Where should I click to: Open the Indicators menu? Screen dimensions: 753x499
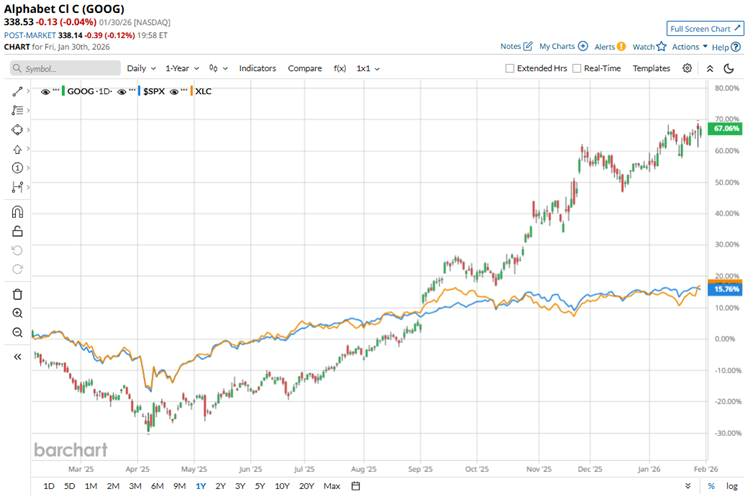tap(257, 68)
